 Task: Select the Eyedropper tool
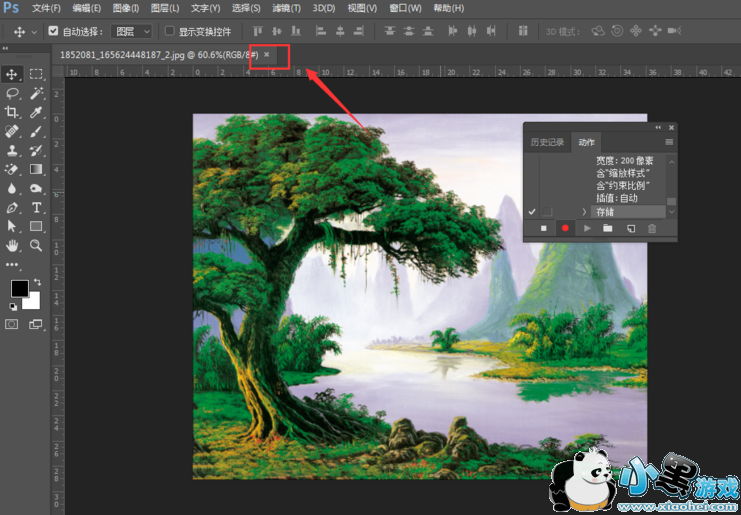tap(36, 112)
